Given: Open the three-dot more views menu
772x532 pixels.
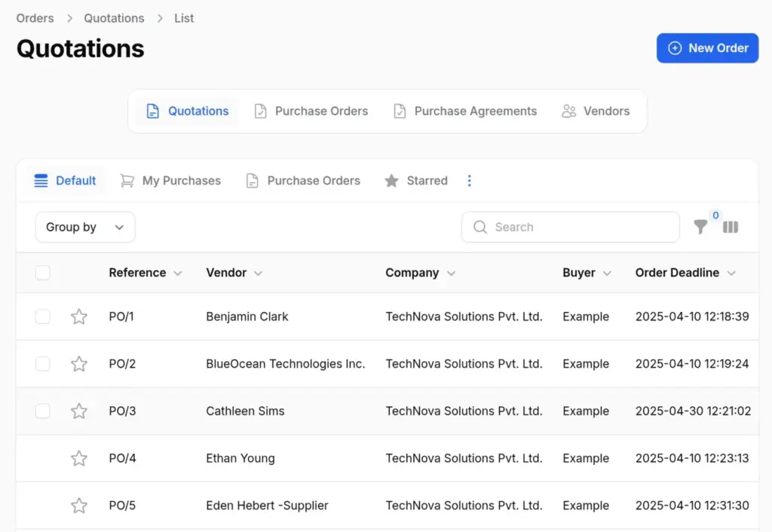Looking at the screenshot, I should pyautogui.click(x=470, y=181).
